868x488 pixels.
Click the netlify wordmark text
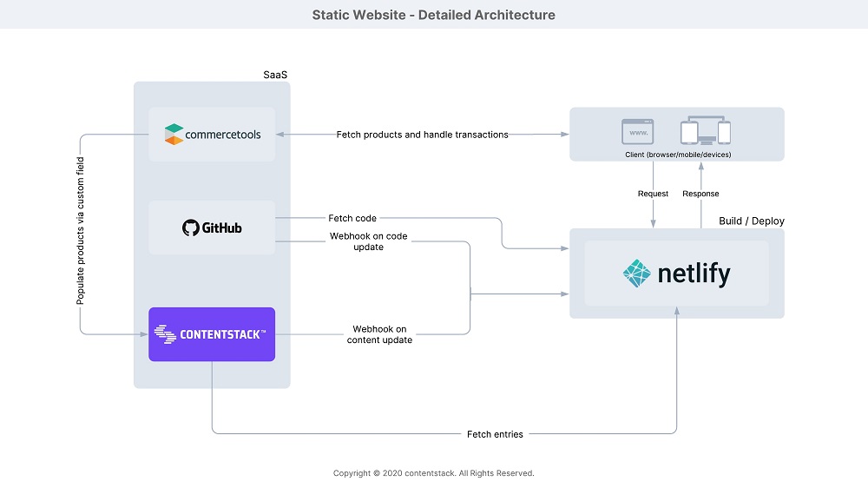[694, 274]
